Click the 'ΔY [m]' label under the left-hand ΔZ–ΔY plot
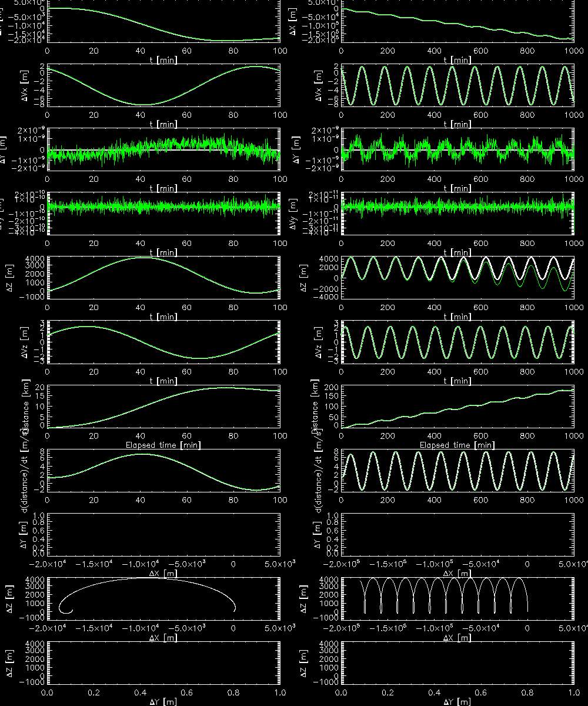Screen dimensions: 588x706 pyautogui.click(x=163, y=702)
